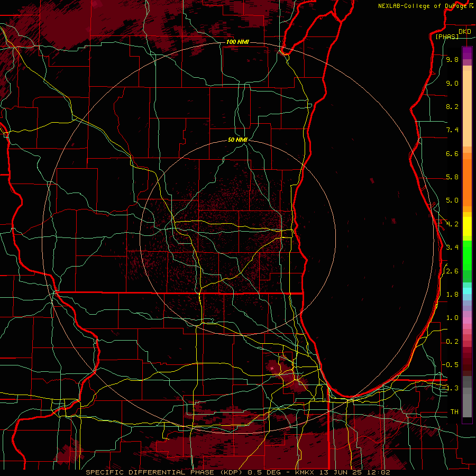Screen dimensions: 476x476
Task: Click the 9.0 scale value
Action: pos(452,83)
